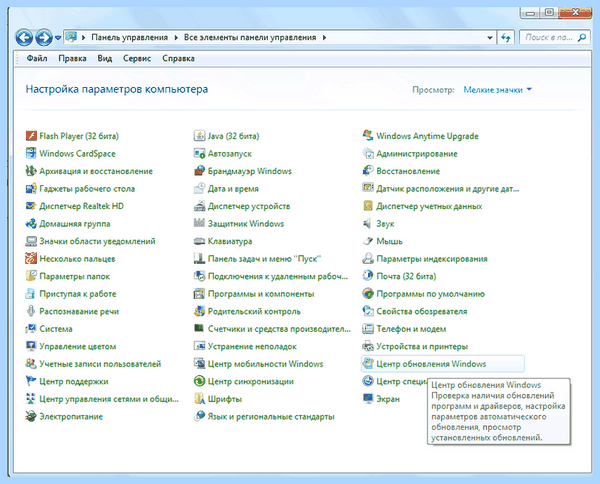This screenshot has width=600, height=484.
Task: Click the Защитник Windows icon
Action: [x=199, y=223]
